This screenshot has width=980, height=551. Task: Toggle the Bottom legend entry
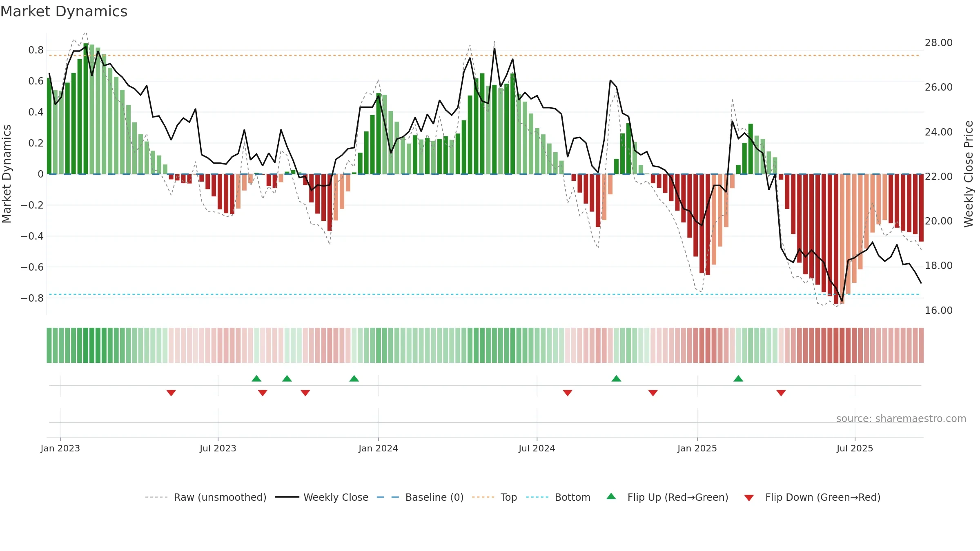[558, 497]
